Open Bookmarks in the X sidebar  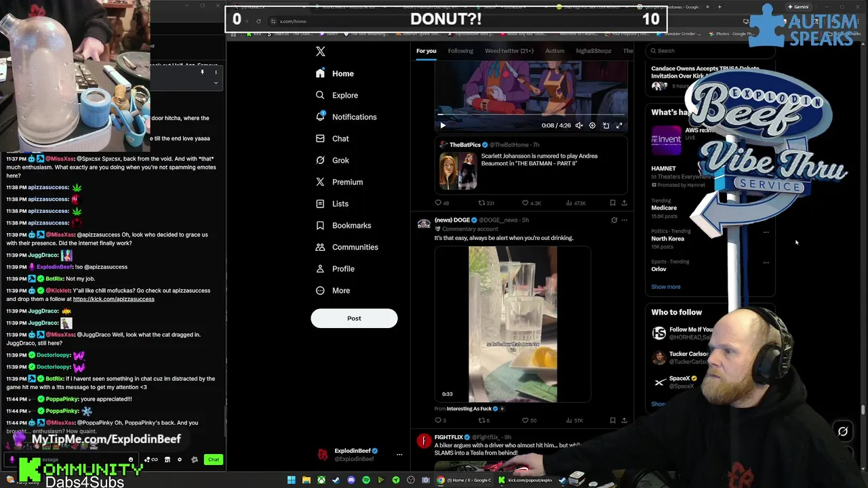343,225
